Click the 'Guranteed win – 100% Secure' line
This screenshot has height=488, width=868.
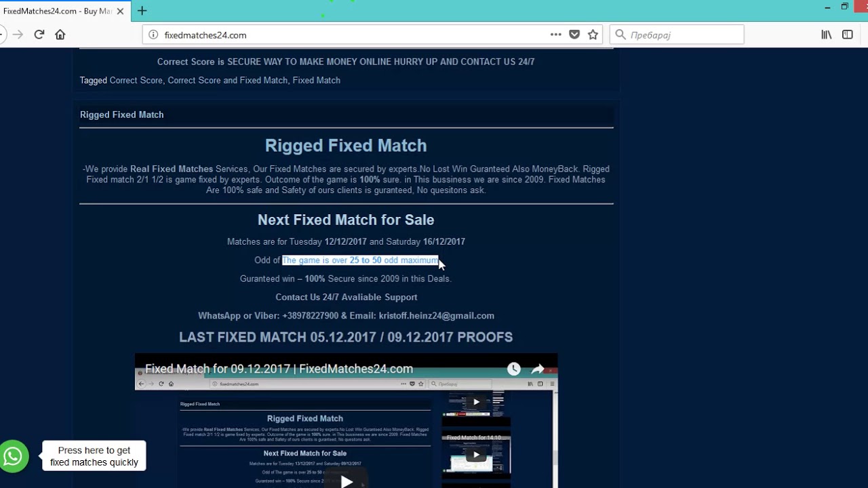pos(346,279)
